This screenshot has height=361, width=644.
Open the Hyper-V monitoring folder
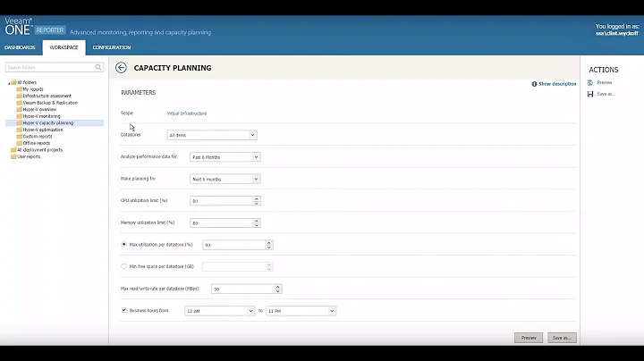[x=41, y=116]
